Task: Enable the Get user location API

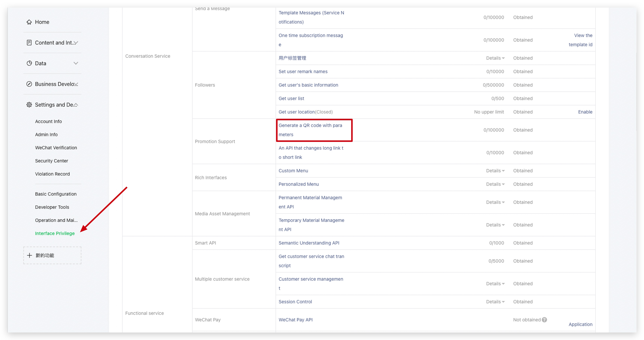Action: pos(585,112)
